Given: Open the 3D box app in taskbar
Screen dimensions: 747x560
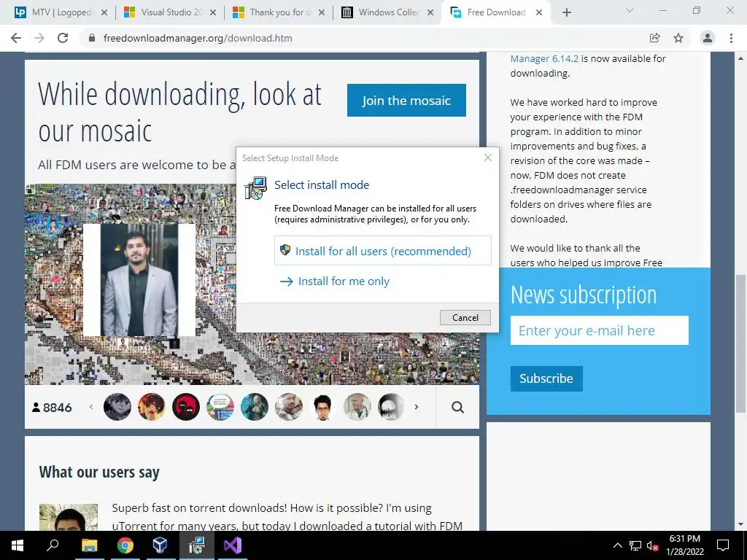Looking at the screenshot, I should 160,545.
